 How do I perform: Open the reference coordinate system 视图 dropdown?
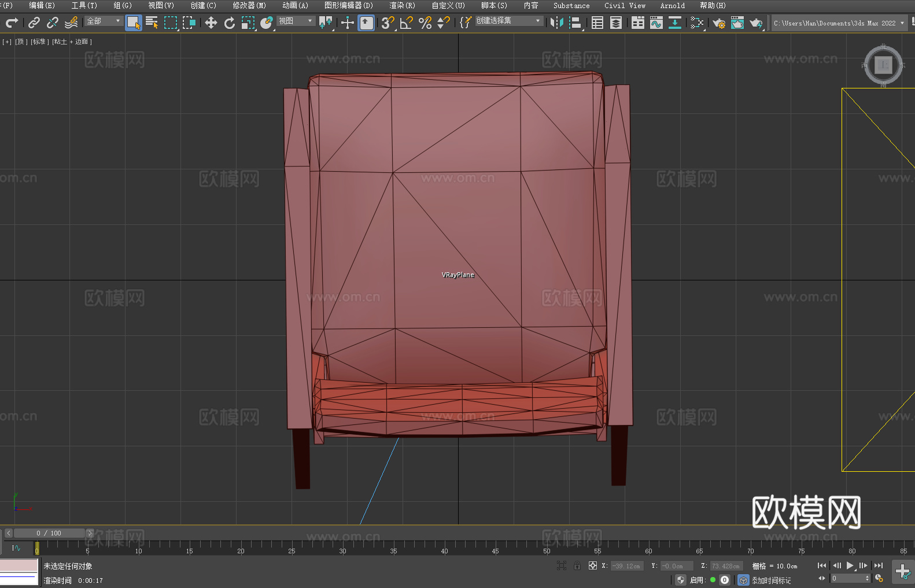point(296,21)
